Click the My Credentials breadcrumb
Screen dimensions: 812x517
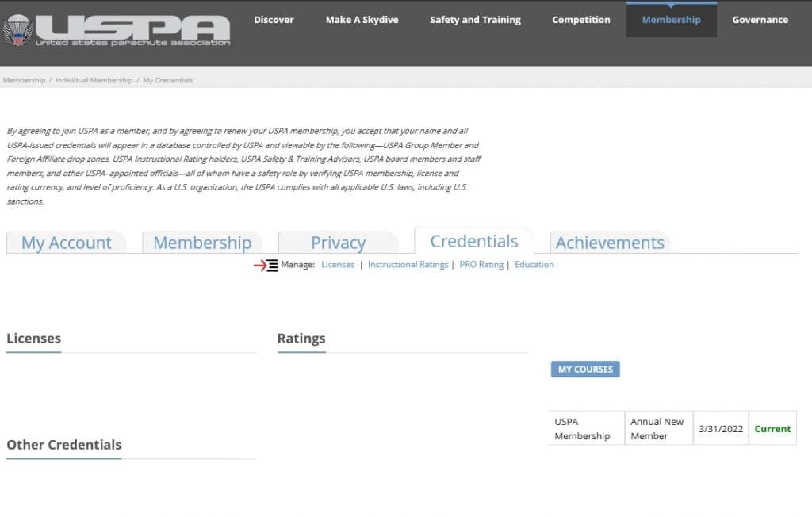click(x=168, y=80)
